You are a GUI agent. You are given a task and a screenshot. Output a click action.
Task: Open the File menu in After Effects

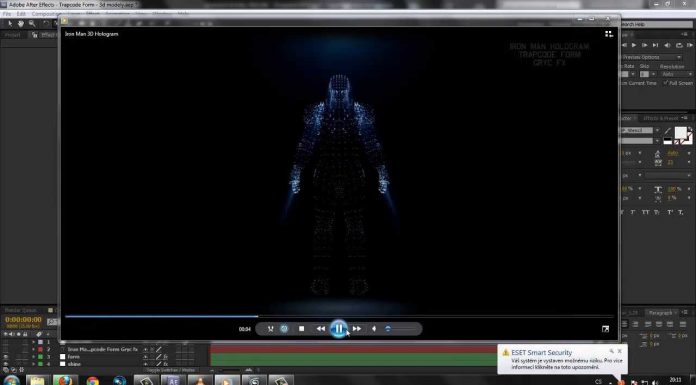7,14
